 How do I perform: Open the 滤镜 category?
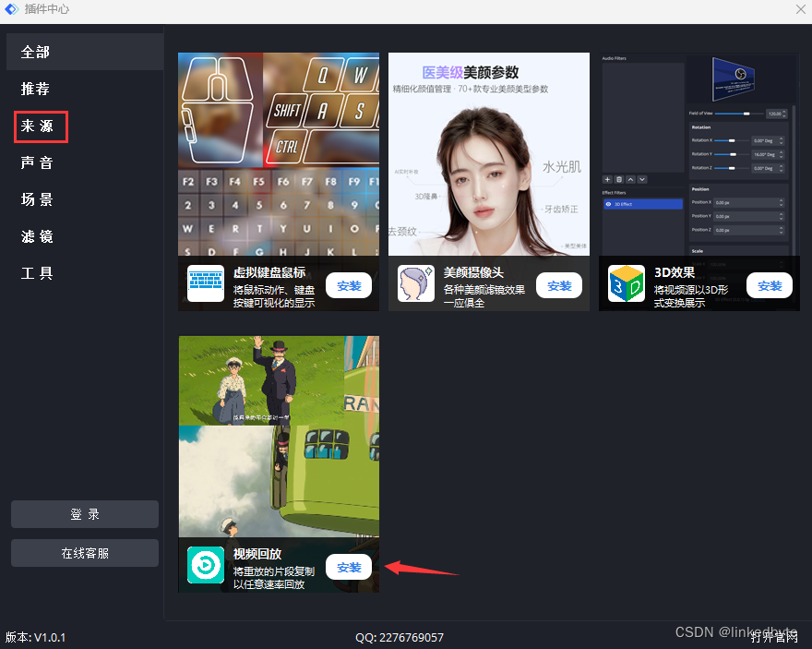(37, 236)
